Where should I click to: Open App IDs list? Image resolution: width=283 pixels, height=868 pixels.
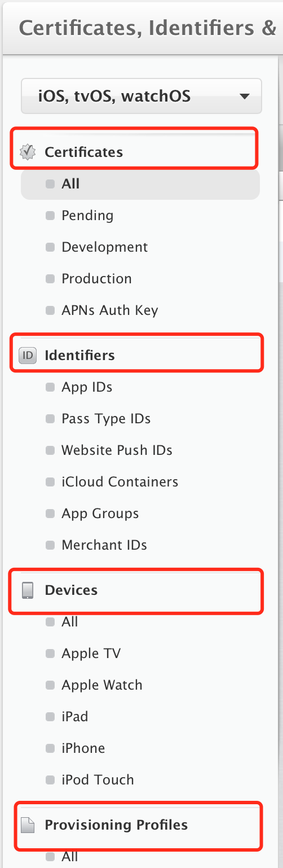pos(87,387)
